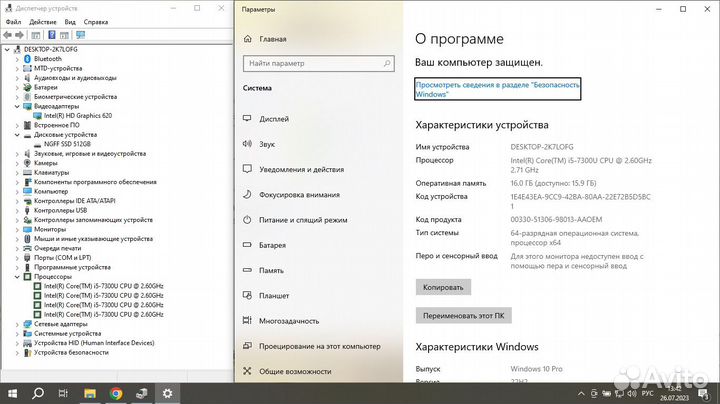Select the Мониторы device category
Screen dimensions: 720x404
coord(50,229)
